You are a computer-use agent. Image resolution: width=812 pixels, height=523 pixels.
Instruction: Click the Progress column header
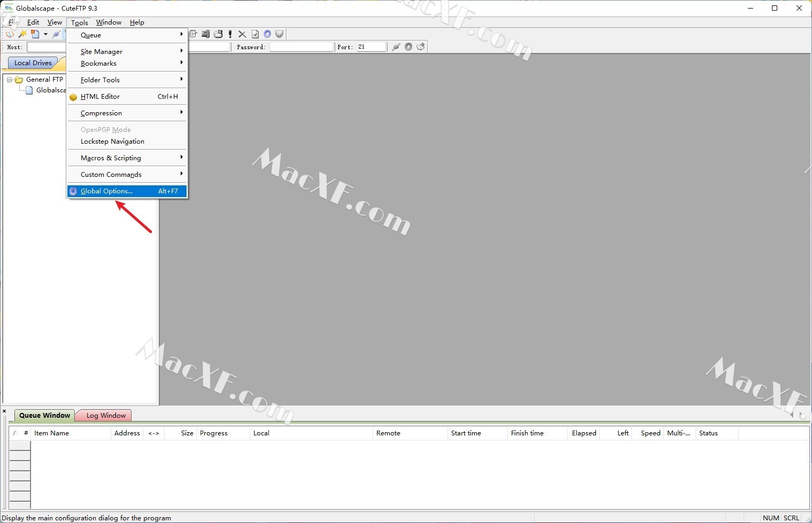click(x=223, y=433)
